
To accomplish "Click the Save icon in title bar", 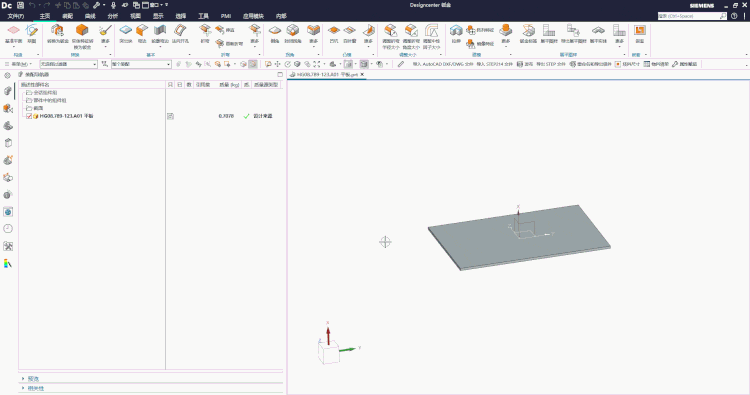I will pyautogui.click(x=21, y=5).
